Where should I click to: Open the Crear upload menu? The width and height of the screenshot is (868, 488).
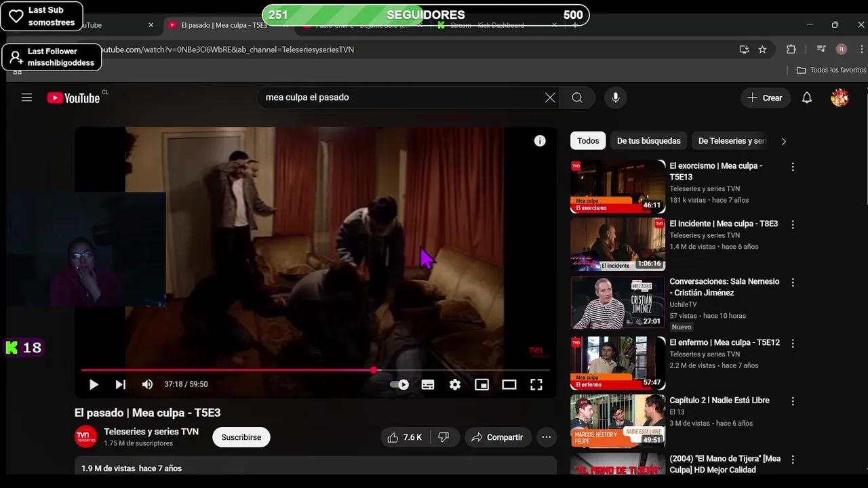[765, 98]
